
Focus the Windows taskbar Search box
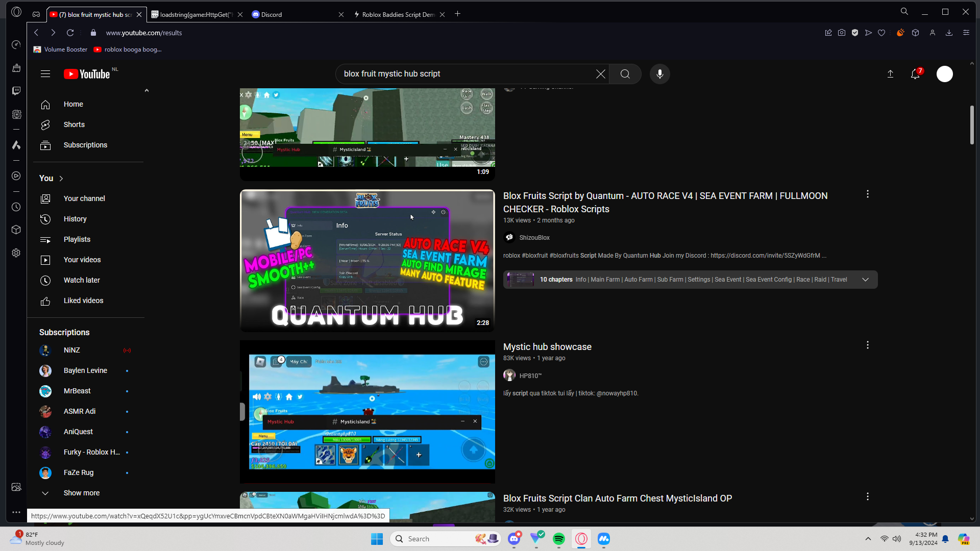click(x=446, y=539)
